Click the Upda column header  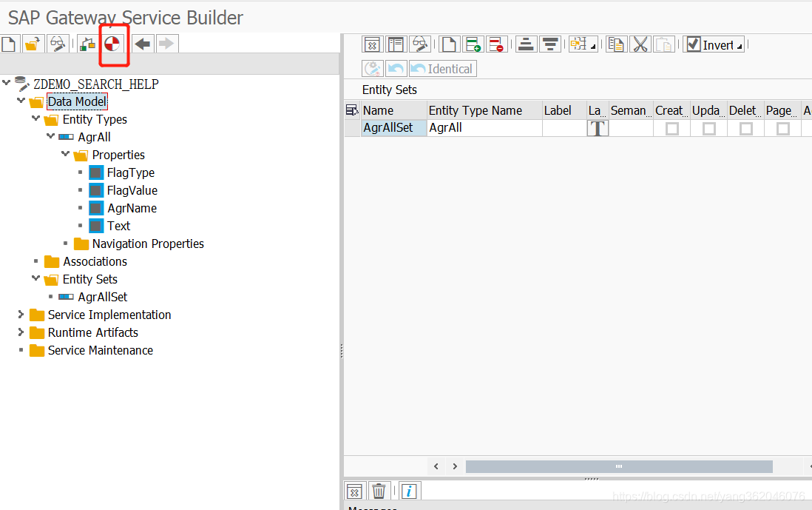[708, 110]
